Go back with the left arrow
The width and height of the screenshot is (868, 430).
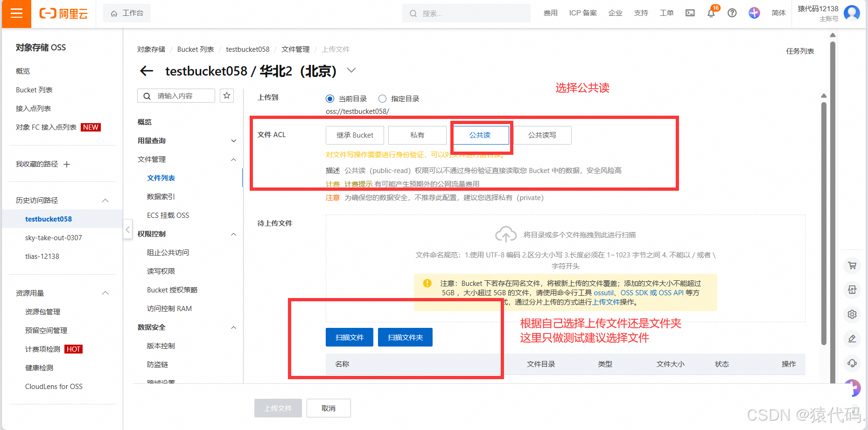pos(147,71)
